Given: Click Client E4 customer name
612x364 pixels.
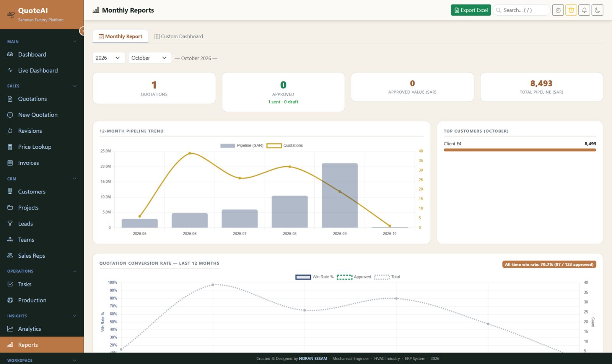Looking at the screenshot, I should (452, 144).
